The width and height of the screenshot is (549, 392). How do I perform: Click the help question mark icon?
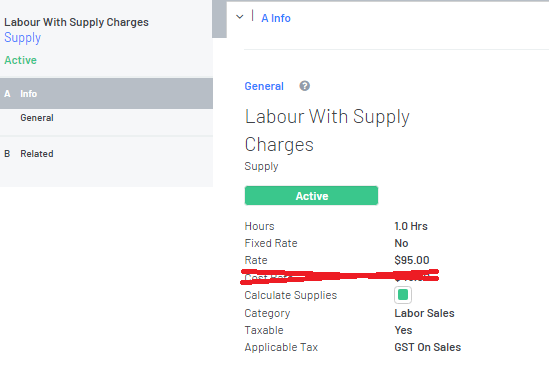click(x=305, y=86)
